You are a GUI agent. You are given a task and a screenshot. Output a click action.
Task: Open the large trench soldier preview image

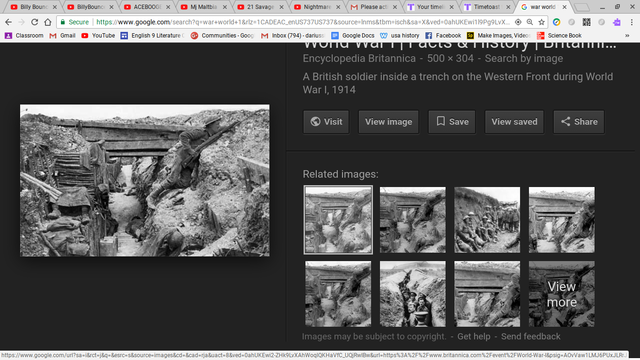(145, 180)
